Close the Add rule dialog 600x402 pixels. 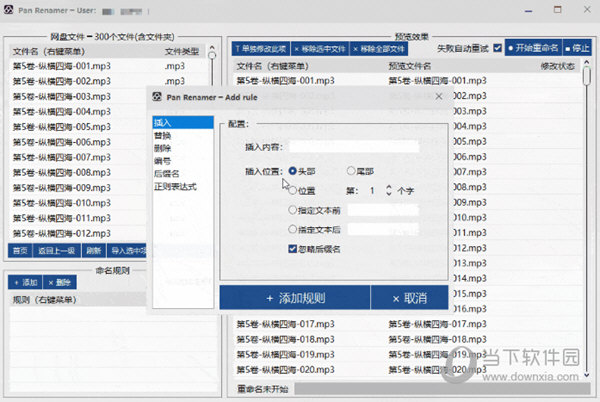439,97
